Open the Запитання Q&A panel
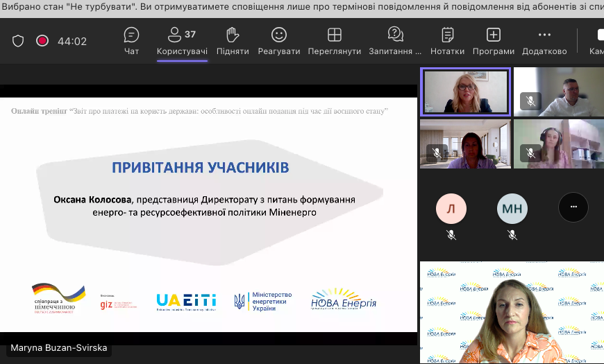The image size is (604, 364). pyautogui.click(x=395, y=41)
